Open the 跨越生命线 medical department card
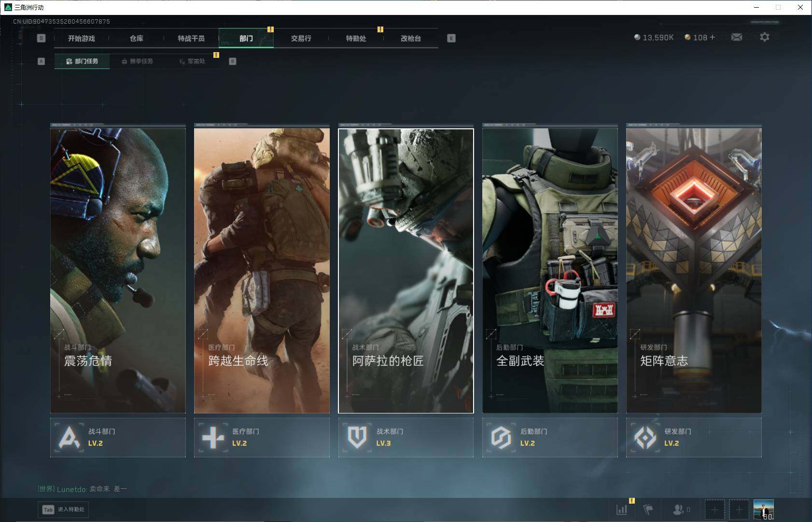This screenshot has height=522, width=812. pyautogui.click(x=262, y=270)
